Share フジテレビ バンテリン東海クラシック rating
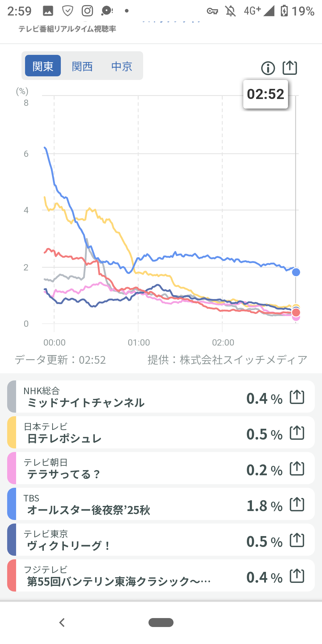322x644 pixels. (x=297, y=576)
